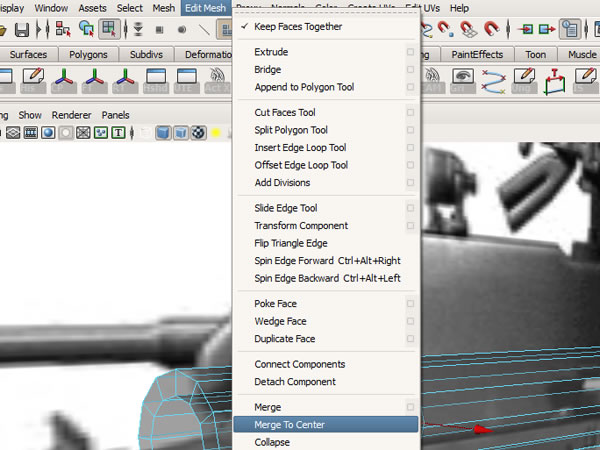Click the green bracket T shelf icon

(554, 82)
